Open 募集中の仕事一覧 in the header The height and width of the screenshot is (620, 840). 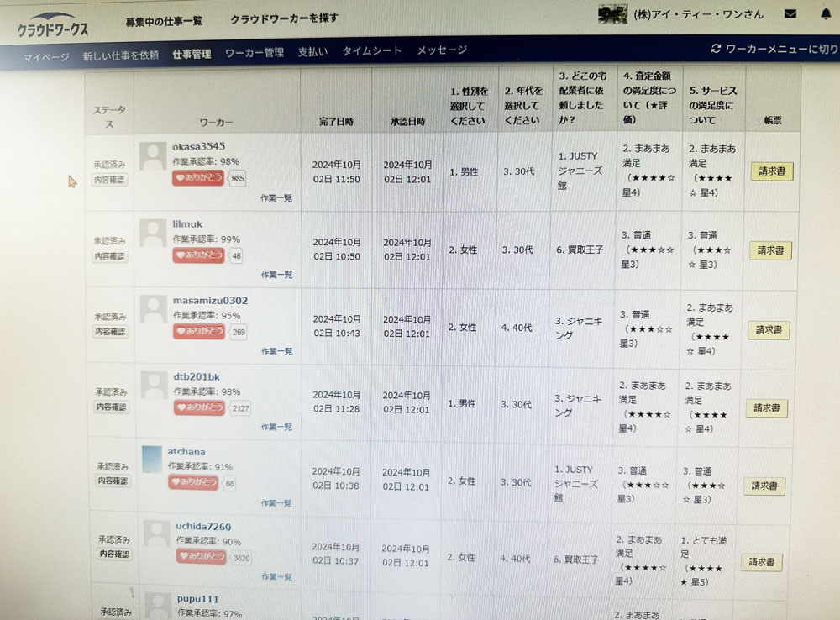click(x=164, y=22)
